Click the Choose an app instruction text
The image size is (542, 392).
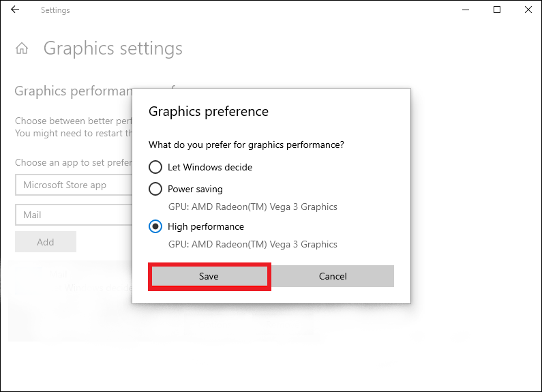pyautogui.click(x=73, y=163)
